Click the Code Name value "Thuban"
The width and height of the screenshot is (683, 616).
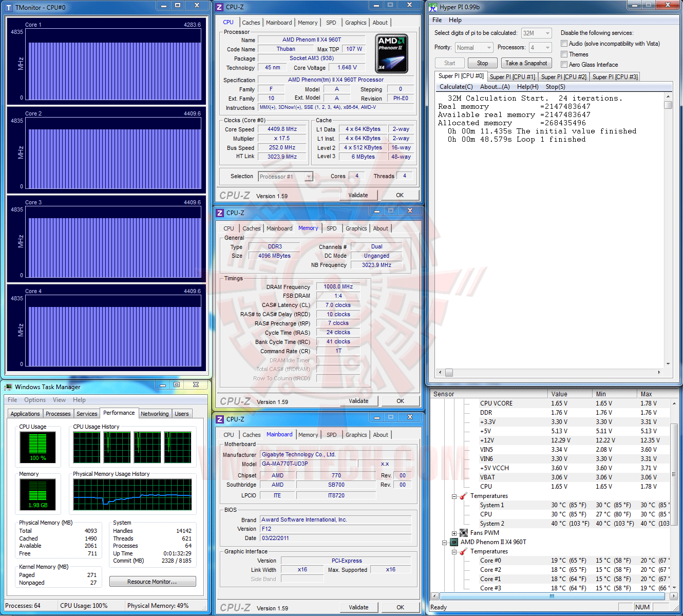tap(286, 49)
